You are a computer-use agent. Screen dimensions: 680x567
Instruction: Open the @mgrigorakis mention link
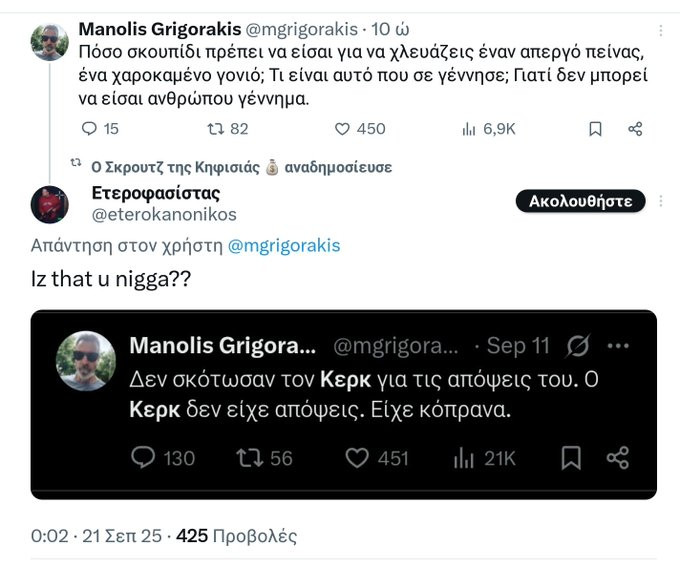pyautogui.click(x=284, y=245)
